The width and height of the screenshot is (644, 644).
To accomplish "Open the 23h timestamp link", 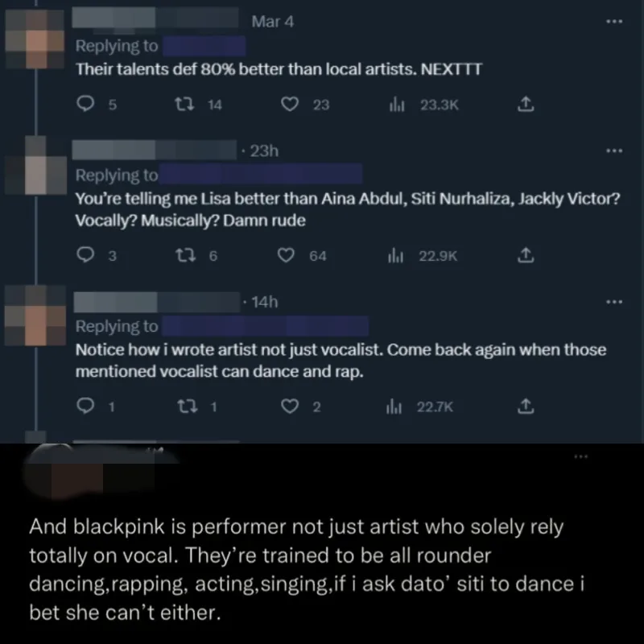I will click(x=265, y=150).
